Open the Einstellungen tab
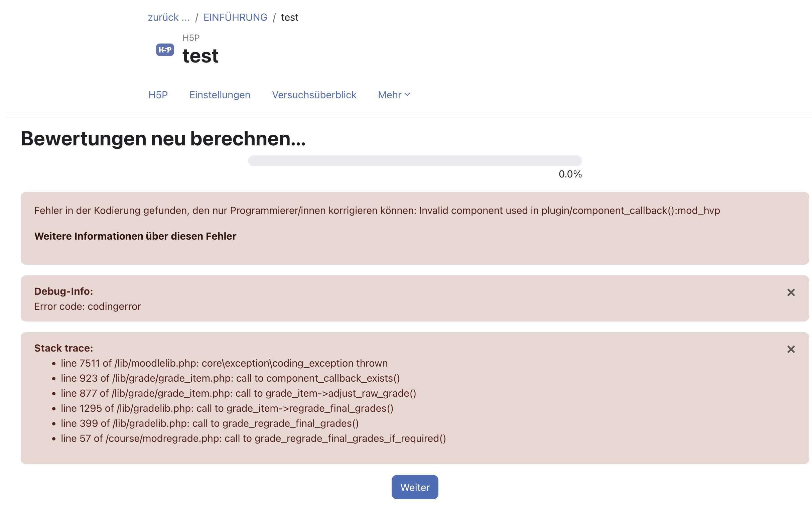Viewport: 812px width, 514px height. 220,95
